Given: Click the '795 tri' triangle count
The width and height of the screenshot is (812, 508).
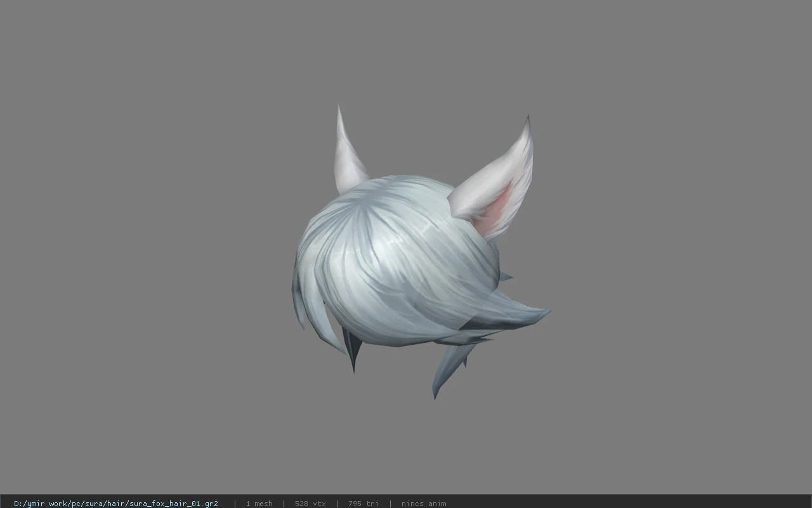Looking at the screenshot, I should [363, 504].
